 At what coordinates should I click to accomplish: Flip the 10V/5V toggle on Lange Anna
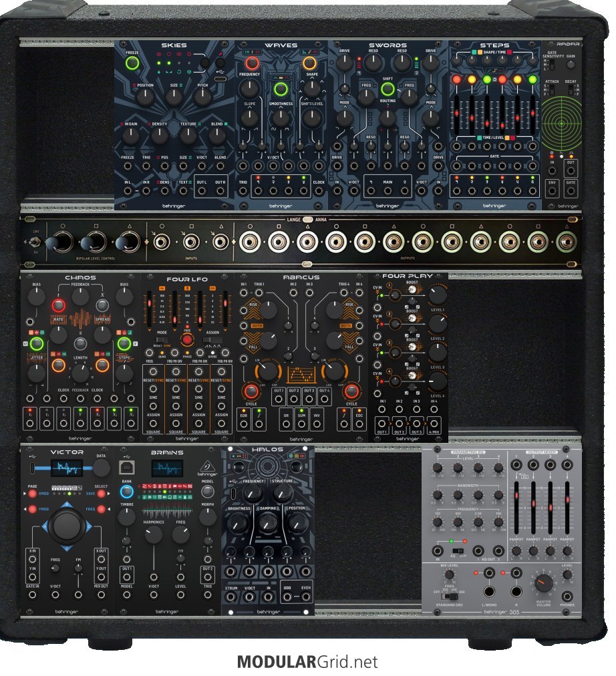(35, 242)
